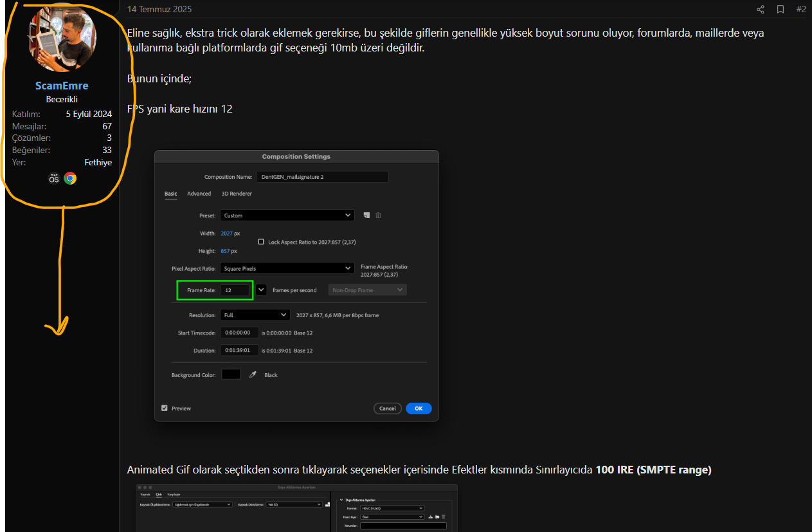
Task: Click the Chrome browser badge icon
Action: pos(70,178)
